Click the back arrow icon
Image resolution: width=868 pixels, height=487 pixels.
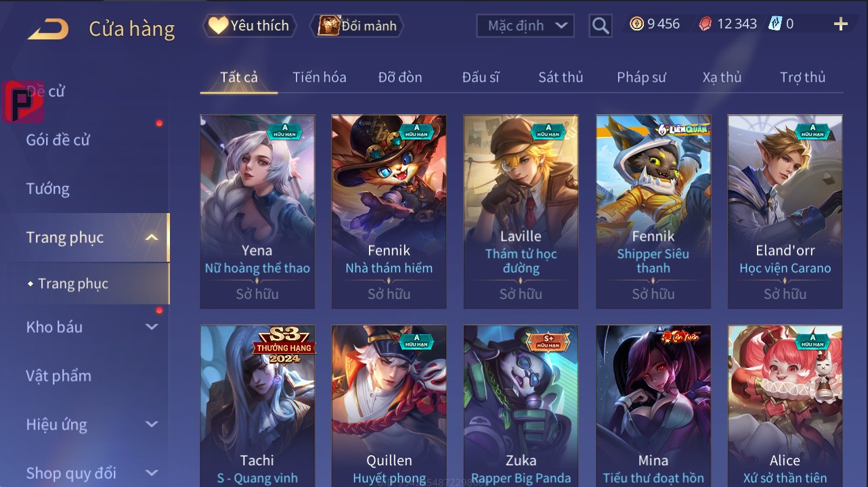pos(48,28)
